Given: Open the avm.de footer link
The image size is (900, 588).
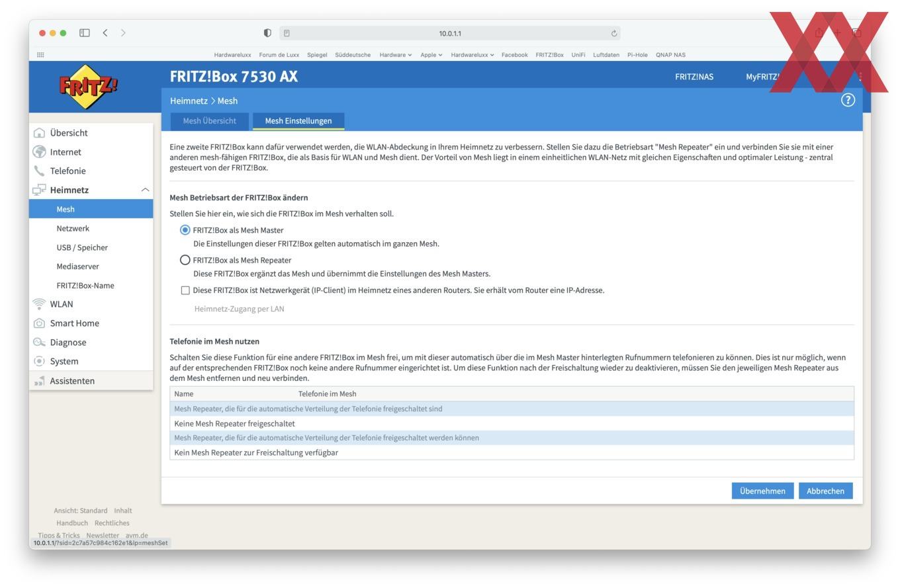Looking at the screenshot, I should click(137, 536).
